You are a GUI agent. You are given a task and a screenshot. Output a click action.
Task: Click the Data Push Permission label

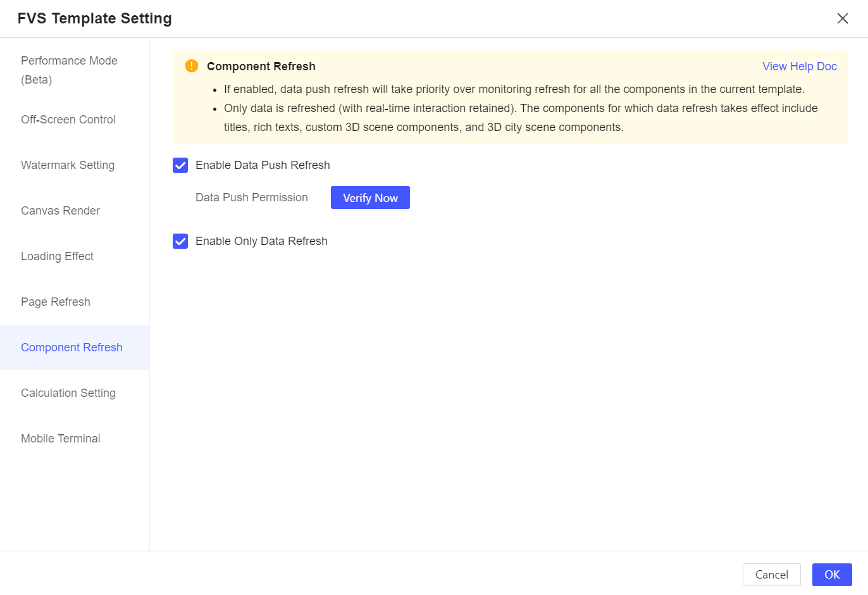pos(252,197)
